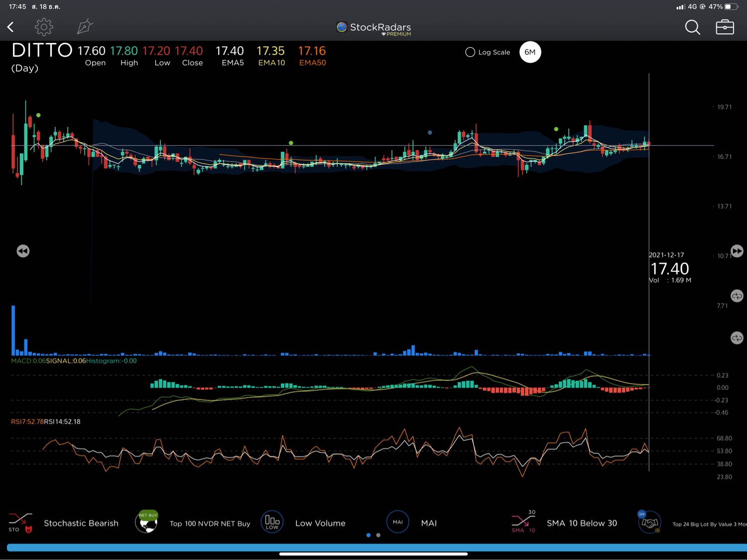Tap the MAI market badge icon
This screenshot has height=560, width=747.
[397, 523]
